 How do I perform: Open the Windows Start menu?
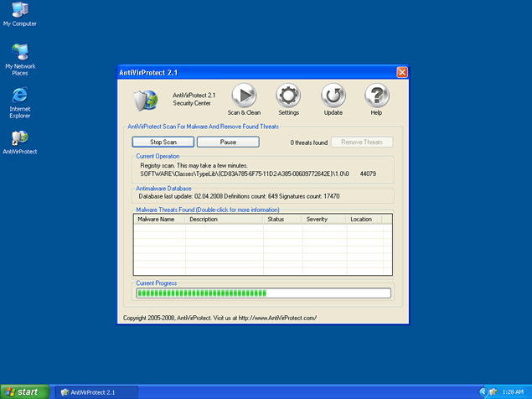click(23, 391)
